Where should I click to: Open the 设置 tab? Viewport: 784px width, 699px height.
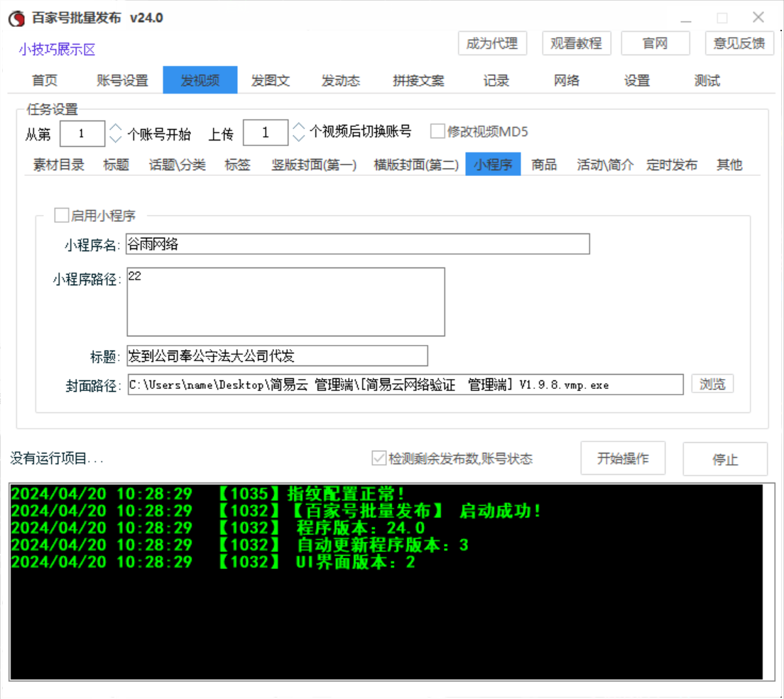click(637, 80)
